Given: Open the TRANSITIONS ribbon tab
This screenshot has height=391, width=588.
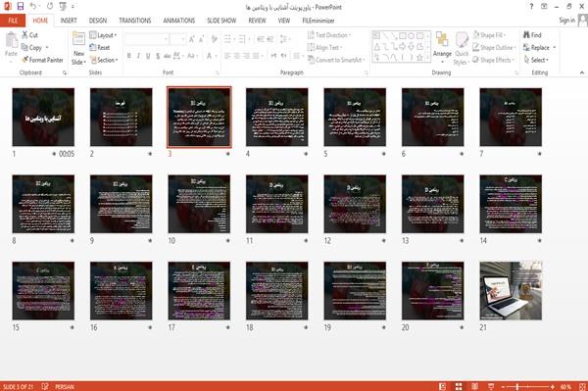Looking at the screenshot, I should point(135,21).
